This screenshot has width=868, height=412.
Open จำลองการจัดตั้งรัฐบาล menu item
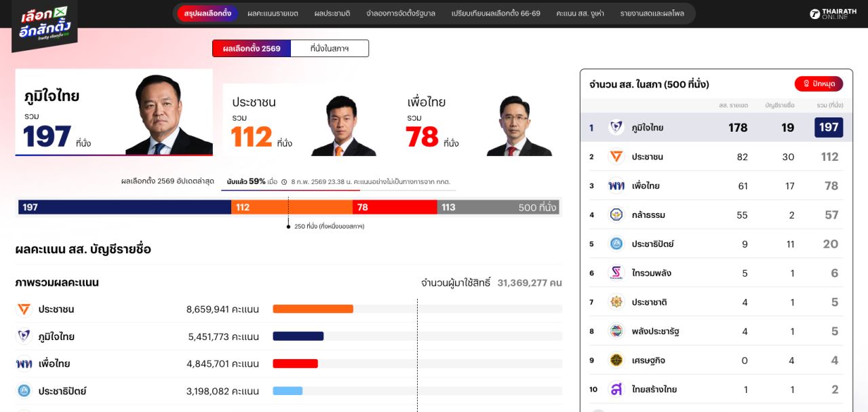coord(401,14)
